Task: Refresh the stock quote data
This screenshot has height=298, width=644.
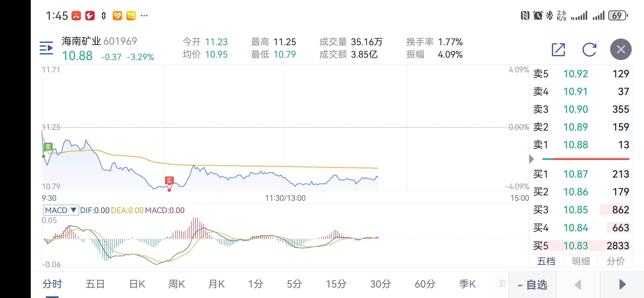Action: click(x=589, y=49)
